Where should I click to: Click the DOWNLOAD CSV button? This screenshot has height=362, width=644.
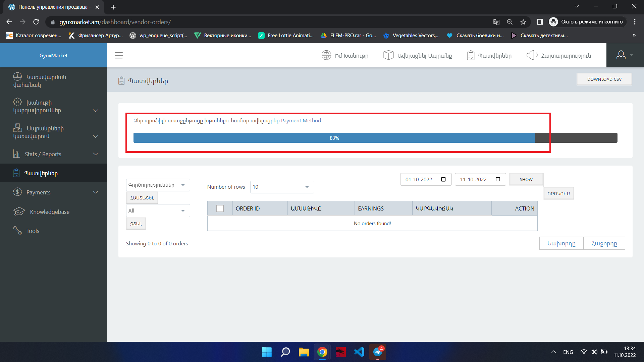604,79
